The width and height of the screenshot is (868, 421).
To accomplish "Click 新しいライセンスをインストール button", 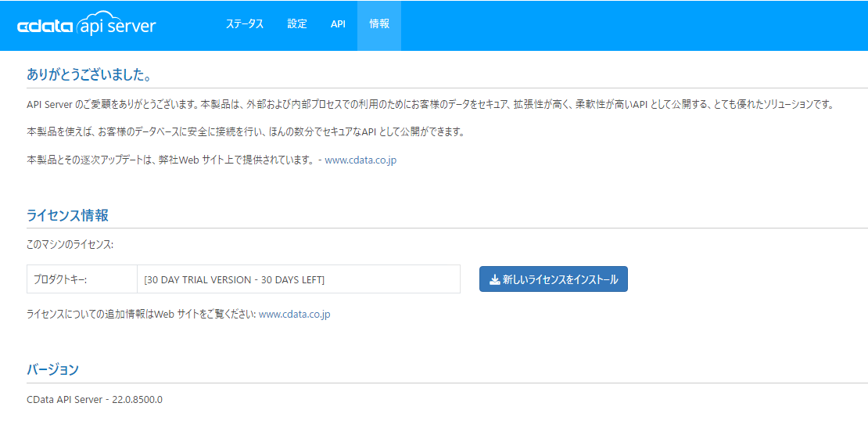I will click(553, 279).
